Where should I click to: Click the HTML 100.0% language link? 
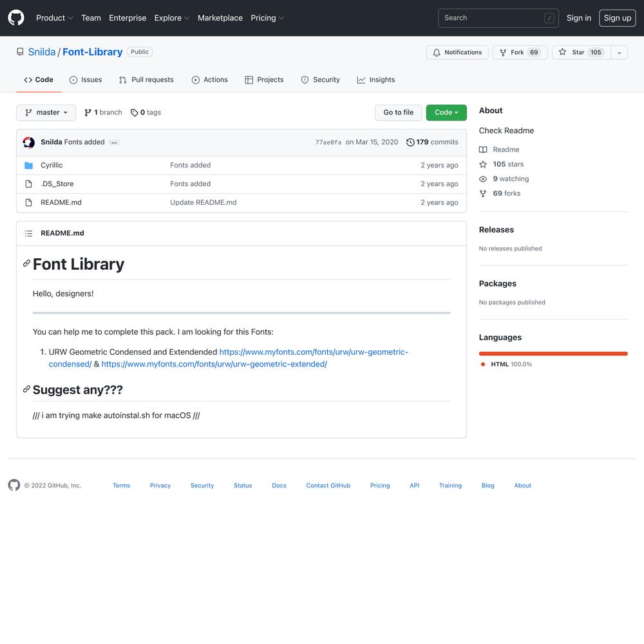click(x=506, y=365)
